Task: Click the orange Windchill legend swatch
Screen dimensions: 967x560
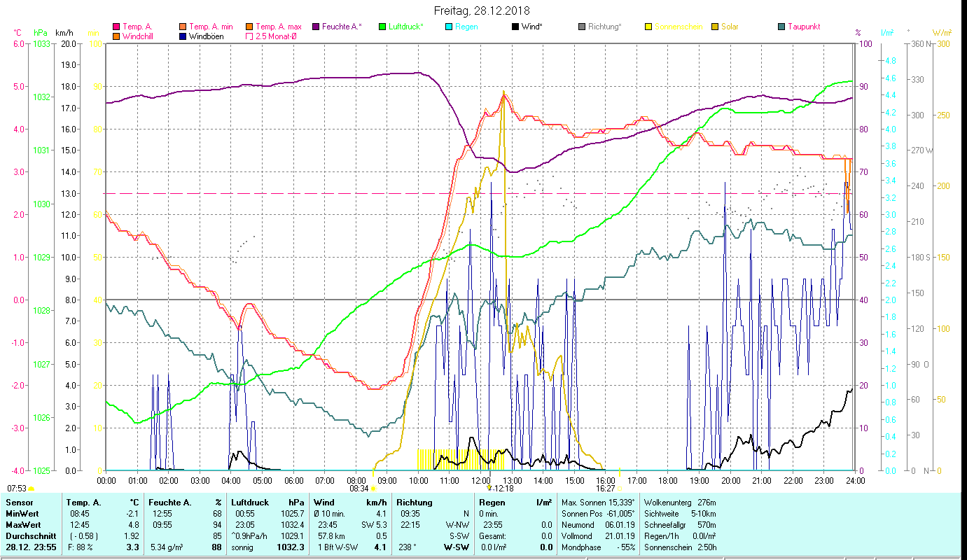Action: [x=116, y=36]
